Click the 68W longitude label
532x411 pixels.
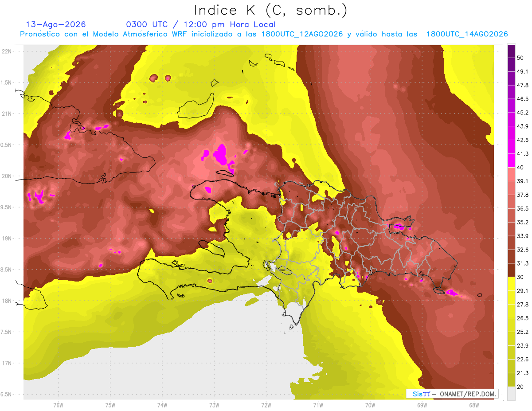pyautogui.click(x=473, y=405)
